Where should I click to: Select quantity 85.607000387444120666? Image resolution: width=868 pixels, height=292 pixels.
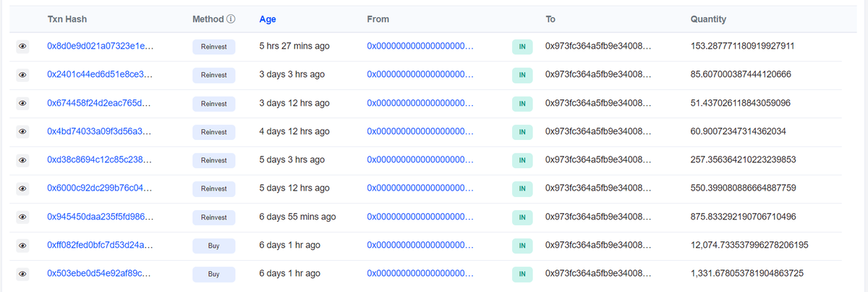[741, 75]
